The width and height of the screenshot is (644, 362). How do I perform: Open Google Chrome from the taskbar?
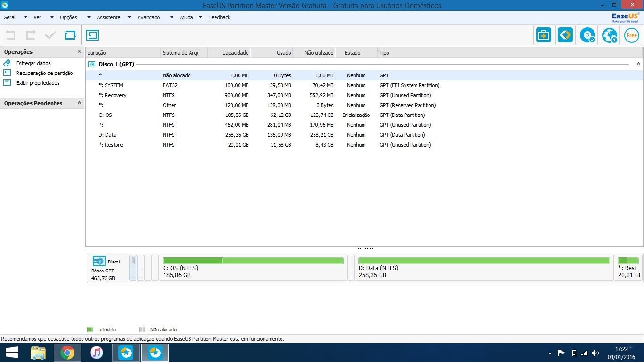[x=67, y=353]
